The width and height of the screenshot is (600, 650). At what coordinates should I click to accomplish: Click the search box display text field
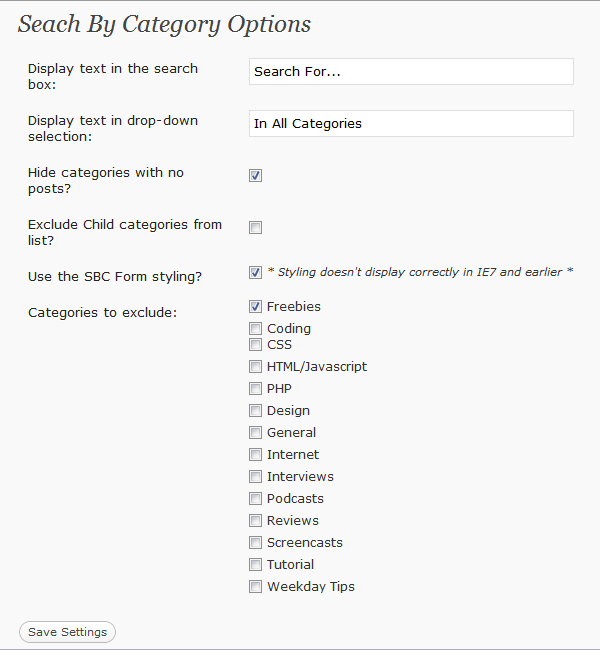click(x=411, y=72)
